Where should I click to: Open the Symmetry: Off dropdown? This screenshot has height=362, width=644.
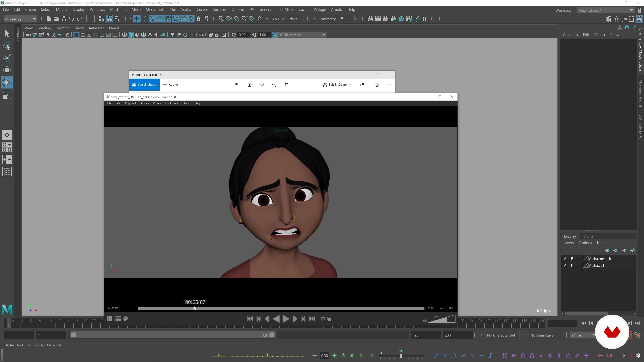[x=335, y=19]
